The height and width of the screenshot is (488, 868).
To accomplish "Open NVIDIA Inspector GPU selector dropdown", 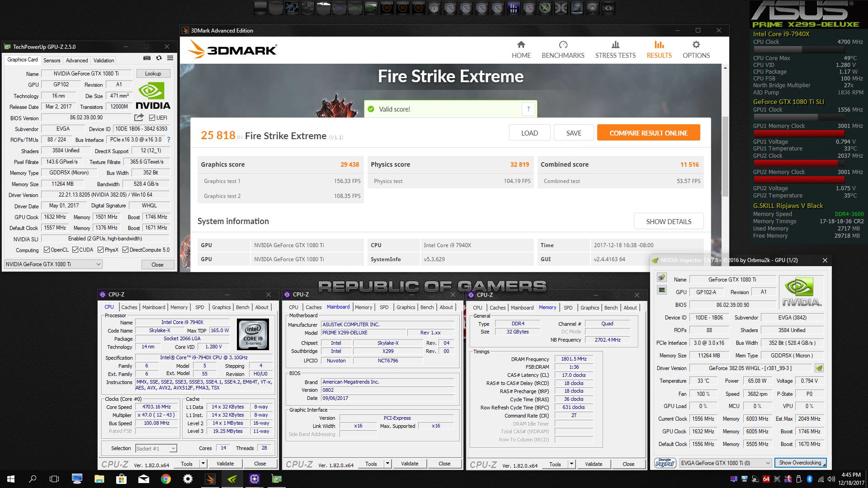I will tap(725, 463).
